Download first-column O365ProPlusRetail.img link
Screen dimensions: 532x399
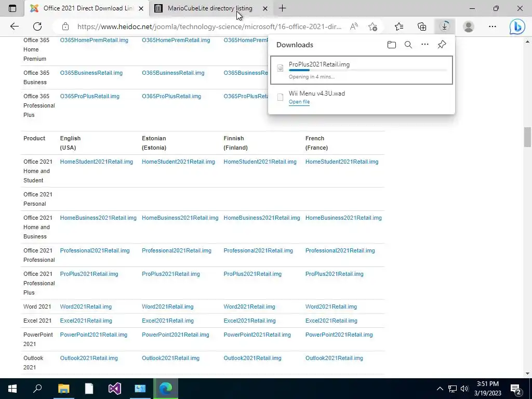89,96
